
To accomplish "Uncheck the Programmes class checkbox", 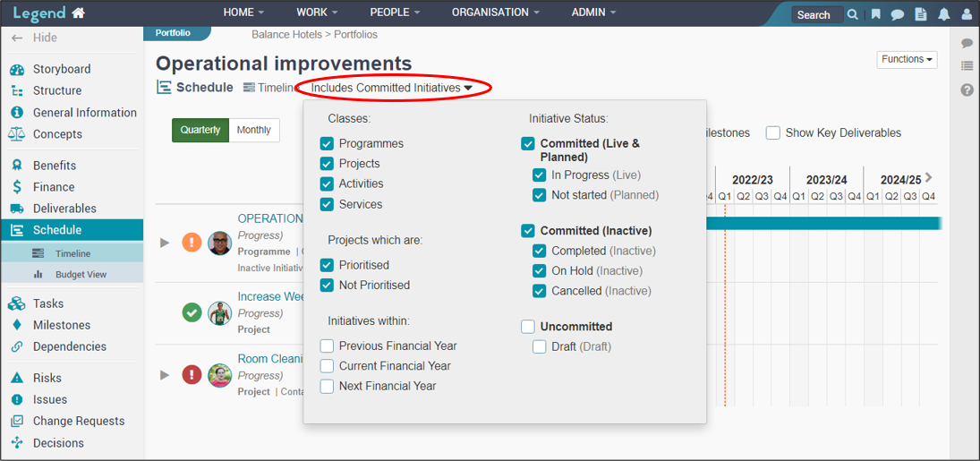I will [x=327, y=144].
